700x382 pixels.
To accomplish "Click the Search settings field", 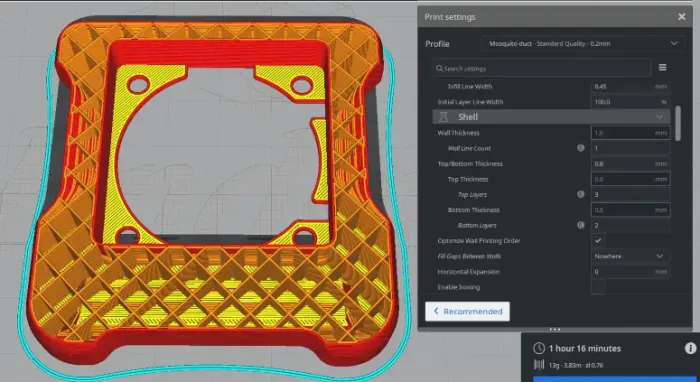I will (542, 68).
